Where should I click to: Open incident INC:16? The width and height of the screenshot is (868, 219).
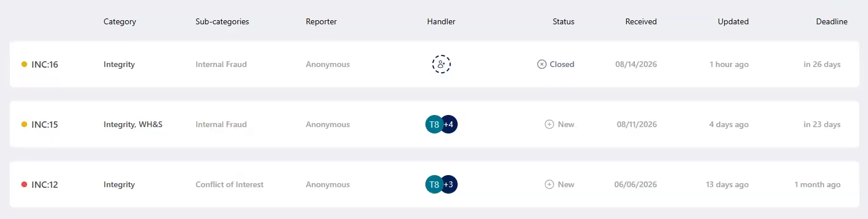click(x=45, y=64)
